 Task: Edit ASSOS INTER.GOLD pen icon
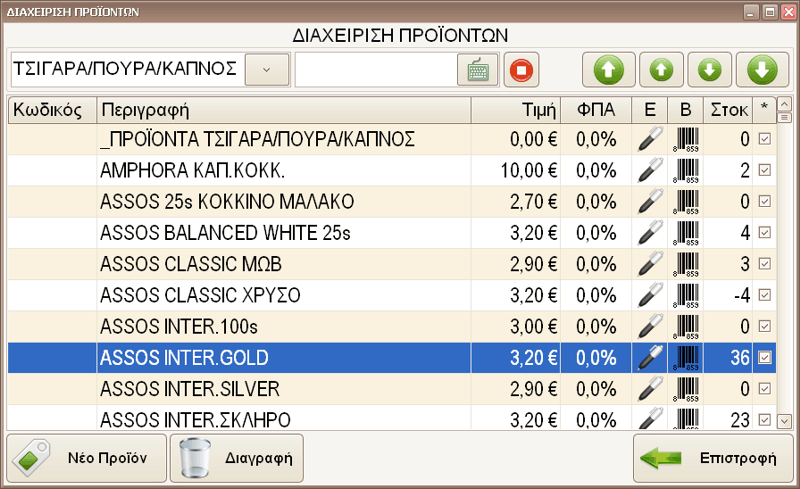pyautogui.click(x=650, y=357)
